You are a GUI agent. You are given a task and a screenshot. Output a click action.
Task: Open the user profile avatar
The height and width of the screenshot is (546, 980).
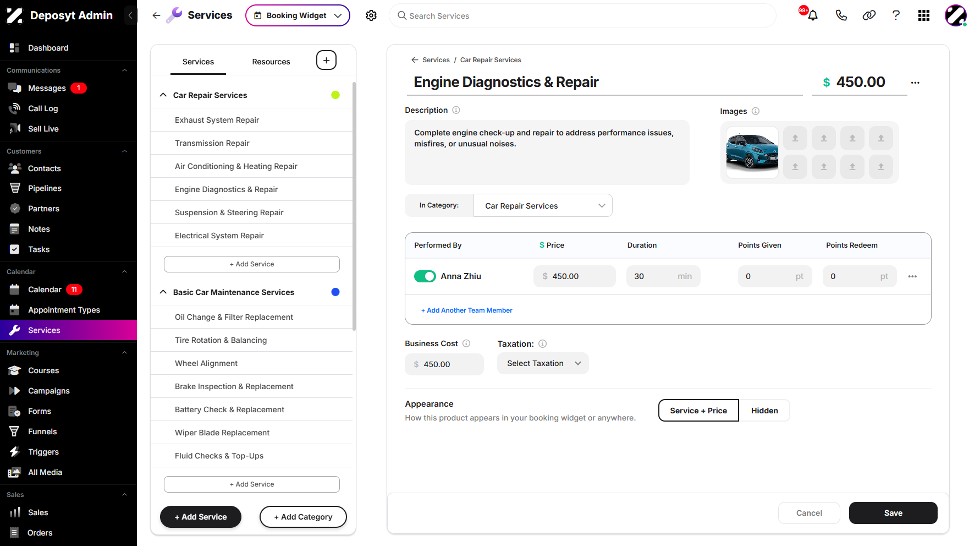tap(956, 15)
